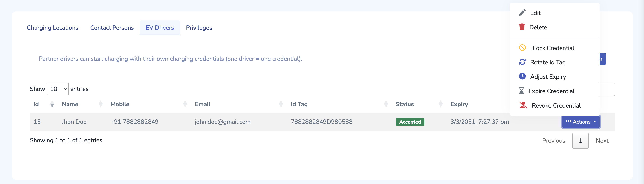This screenshot has height=184, width=644.
Task: Click the Revoke Credential user icon
Action: [523, 105]
